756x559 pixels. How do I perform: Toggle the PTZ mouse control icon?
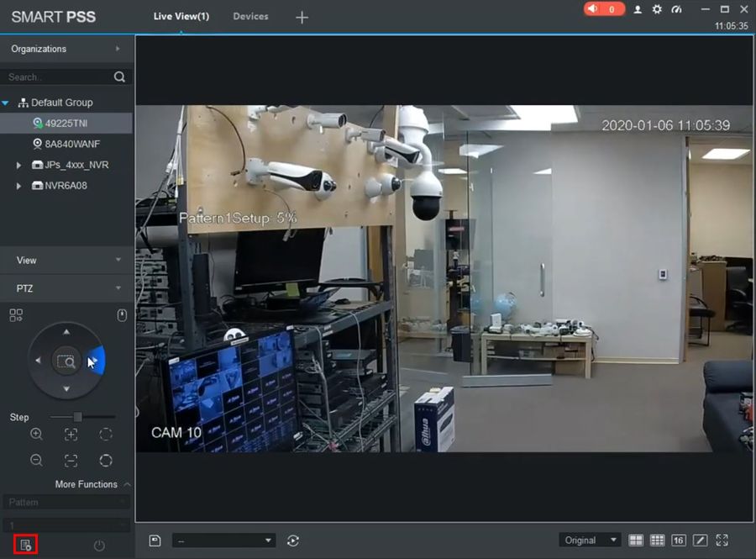[122, 315]
